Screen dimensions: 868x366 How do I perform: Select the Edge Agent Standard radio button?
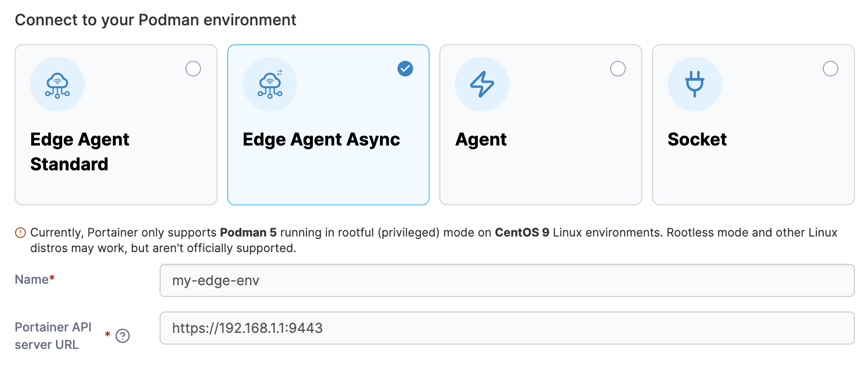[193, 69]
